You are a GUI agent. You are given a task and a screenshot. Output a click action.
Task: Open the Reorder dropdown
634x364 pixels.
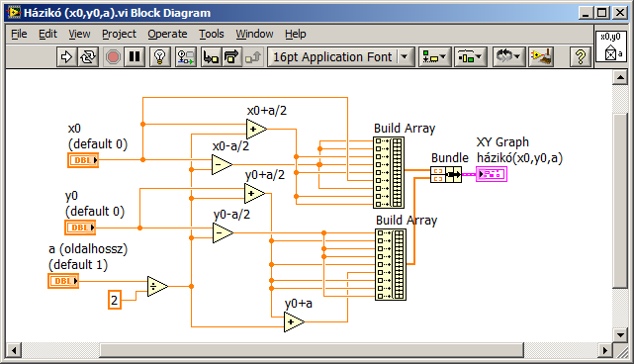pyautogui.click(x=509, y=57)
